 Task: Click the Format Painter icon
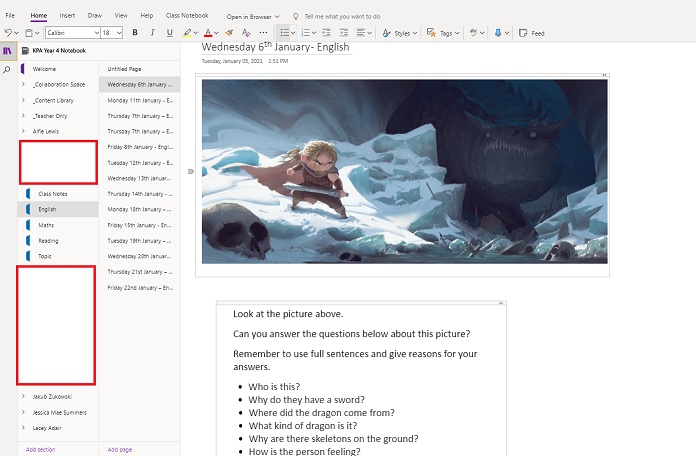pos(229,32)
